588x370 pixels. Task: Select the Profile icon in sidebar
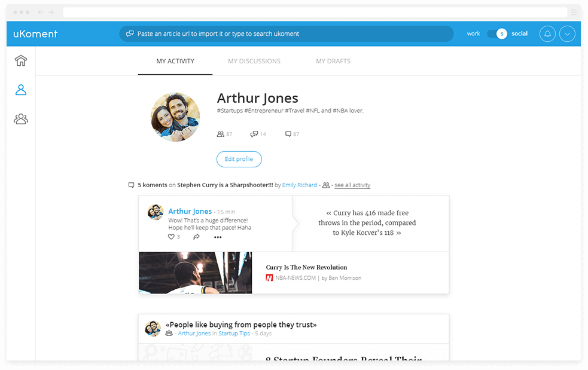tap(21, 90)
